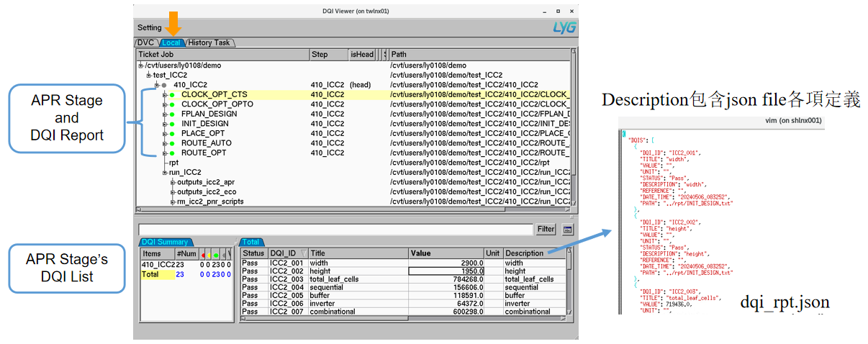Select the total_leaf_cells title cell

(x=358, y=279)
